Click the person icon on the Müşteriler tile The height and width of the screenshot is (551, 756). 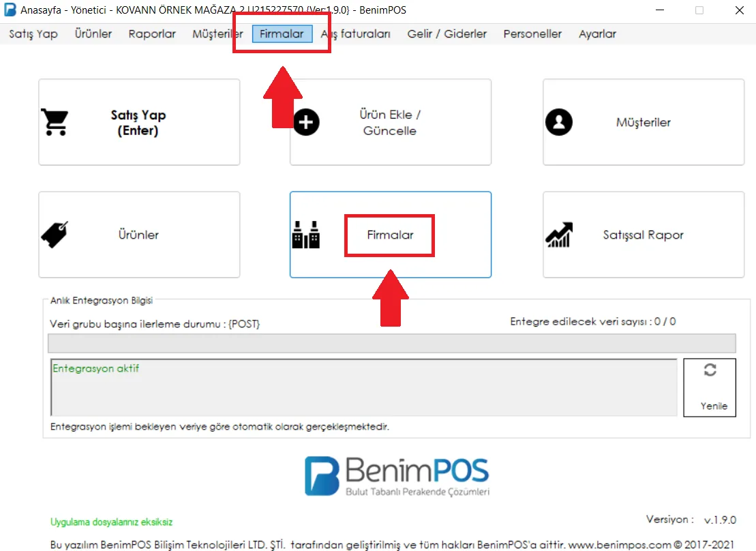(559, 122)
